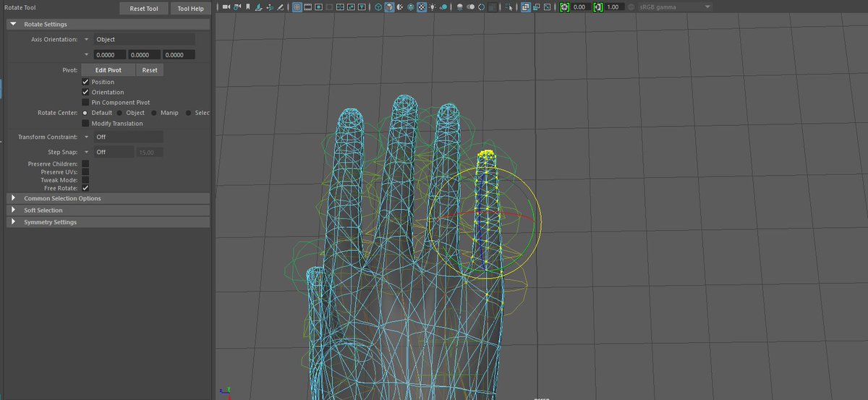Toggle the Textured display icon

click(422, 7)
